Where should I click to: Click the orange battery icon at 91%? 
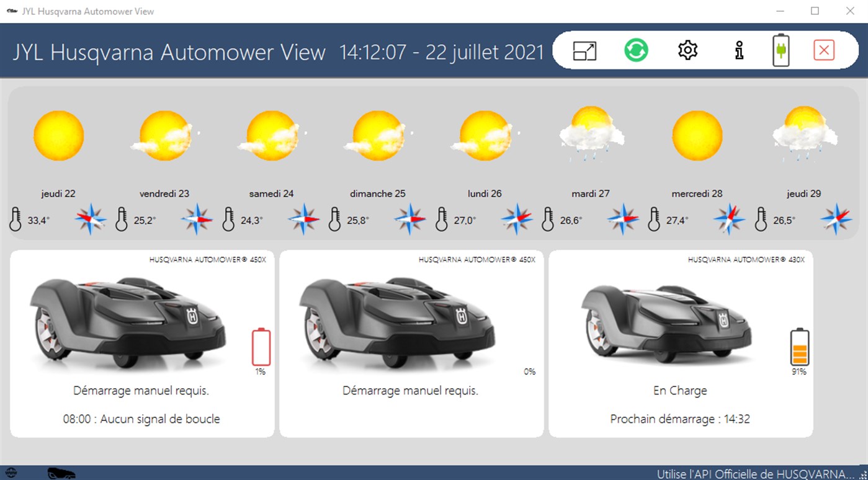click(799, 347)
